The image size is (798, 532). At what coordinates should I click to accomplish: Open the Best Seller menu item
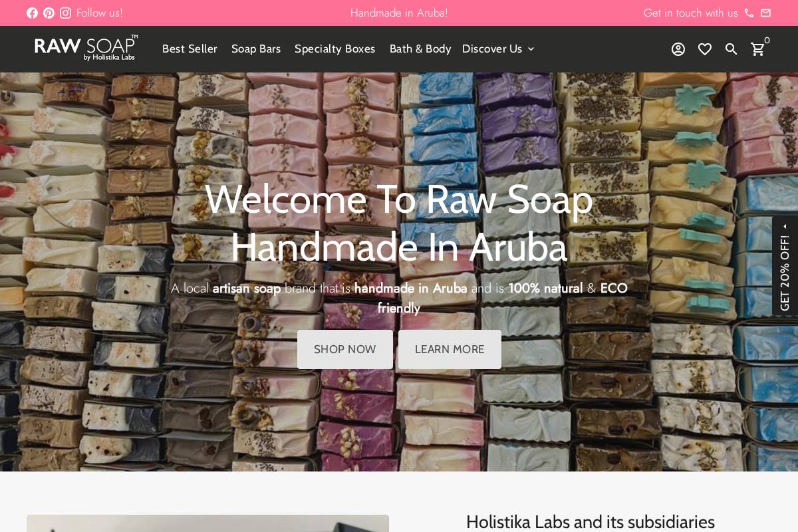pos(190,49)
